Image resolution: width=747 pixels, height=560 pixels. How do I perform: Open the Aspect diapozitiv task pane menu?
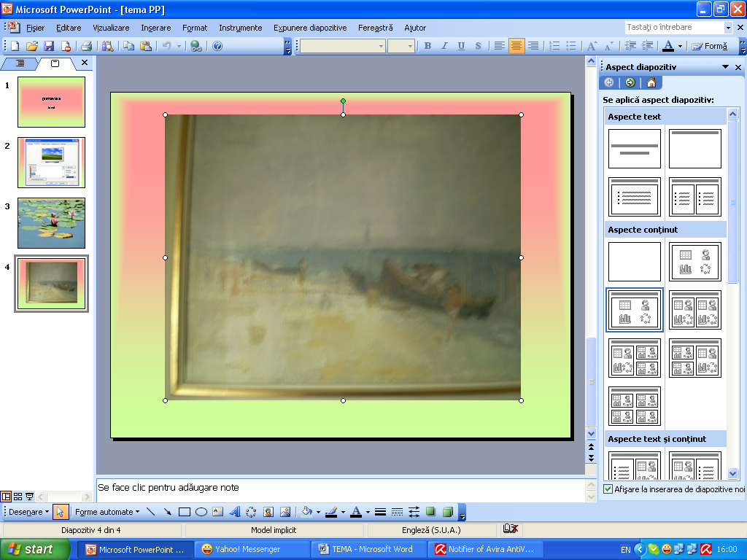point(725,67)
